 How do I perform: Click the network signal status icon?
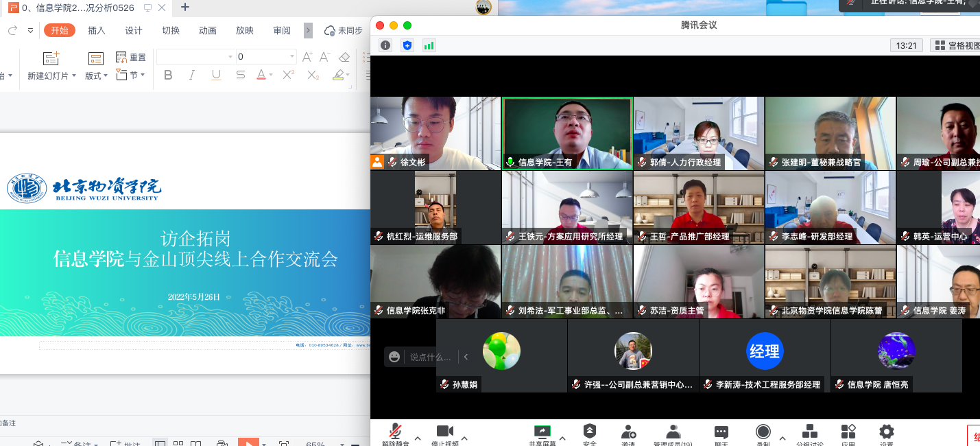point(429,45)
